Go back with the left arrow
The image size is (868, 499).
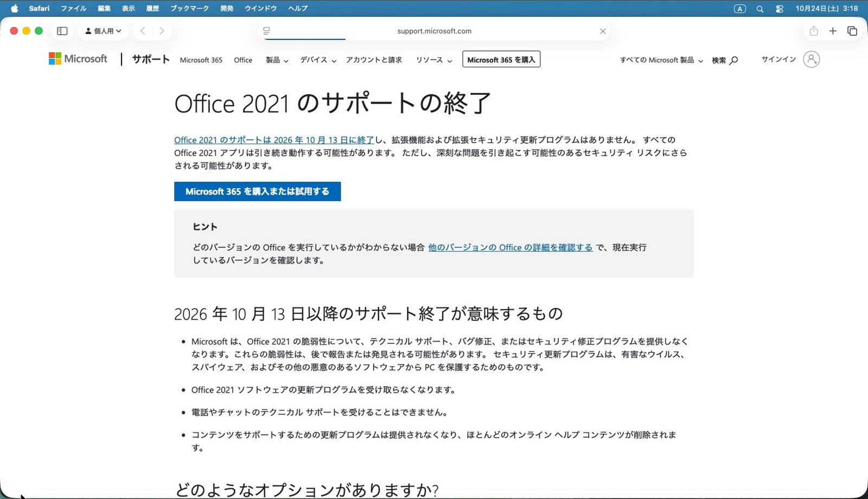143,31
